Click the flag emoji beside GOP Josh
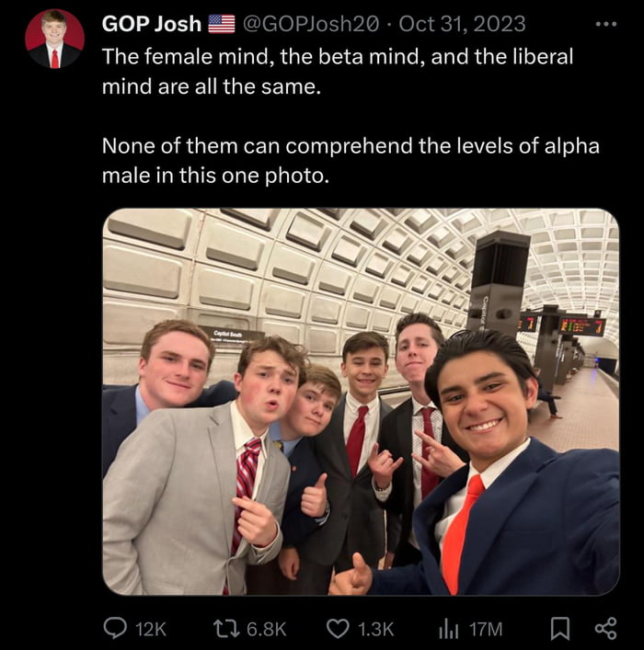This screenshot has height=650, width=644. point(222,23)
